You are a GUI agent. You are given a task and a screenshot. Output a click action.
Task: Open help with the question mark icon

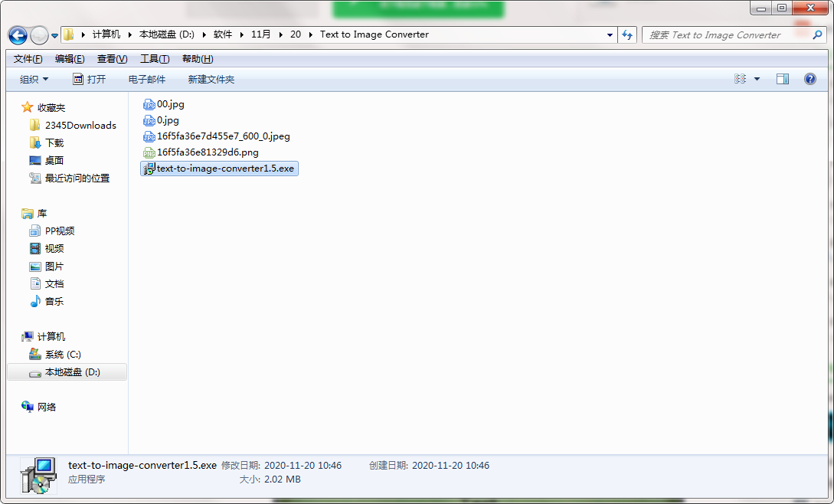point(810,80)
